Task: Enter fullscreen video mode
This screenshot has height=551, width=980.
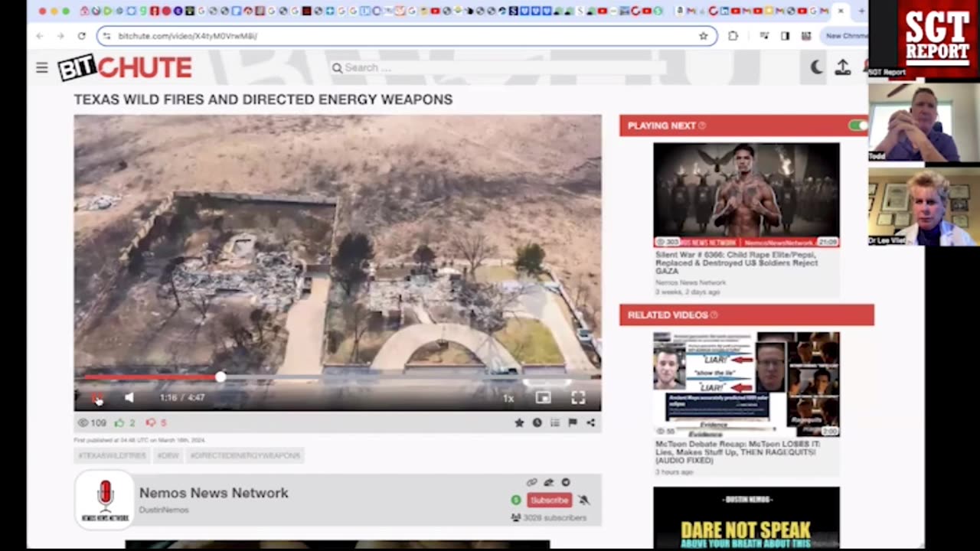Action: (x=578, y=398)
